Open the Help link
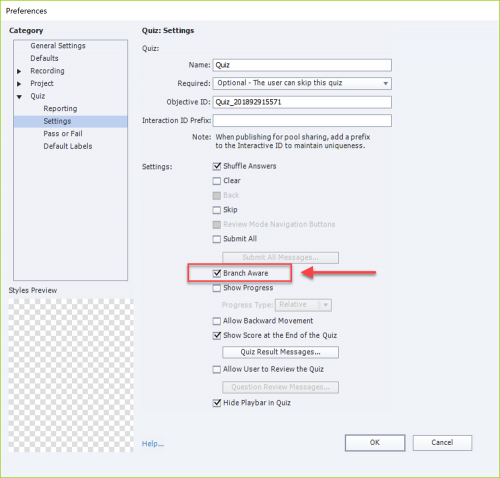The height and width of the screenshot is (478, 500). [x=153, y=444]
